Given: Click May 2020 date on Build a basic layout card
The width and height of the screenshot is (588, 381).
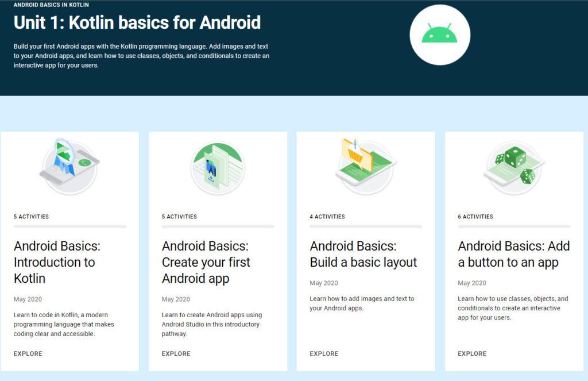Looking at the screenshot, I should 324,283.
